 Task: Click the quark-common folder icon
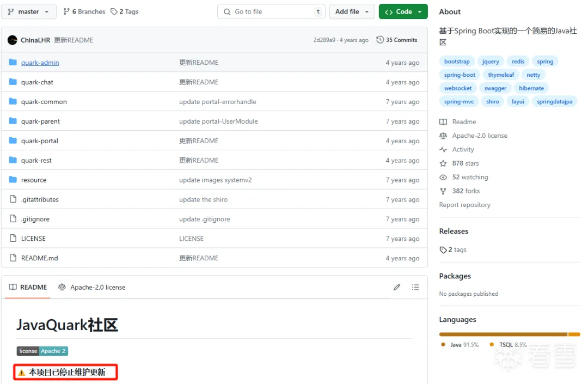click(13, 101)
